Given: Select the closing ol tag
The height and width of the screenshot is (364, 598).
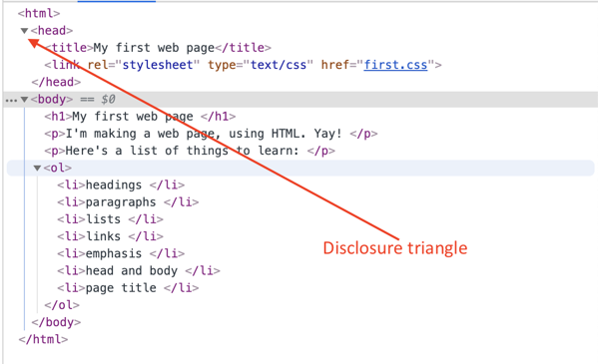Looking at the screenshot, I should [x=62, y=305].
